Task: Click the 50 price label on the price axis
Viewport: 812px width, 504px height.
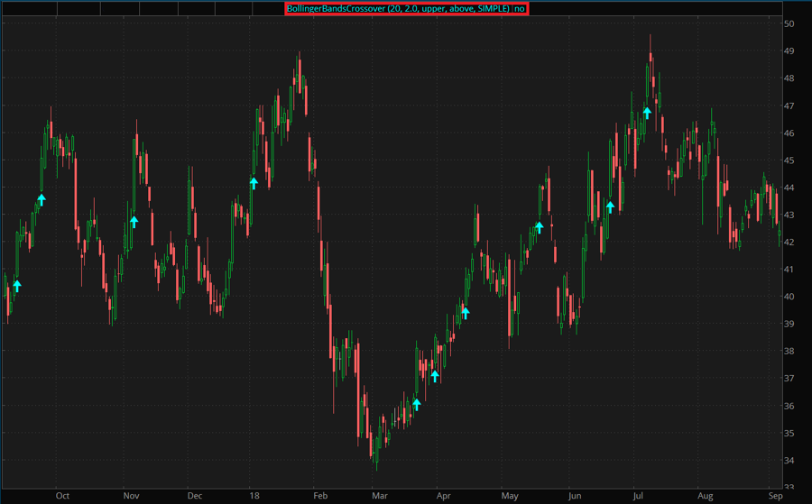Action: click(789, 23)
